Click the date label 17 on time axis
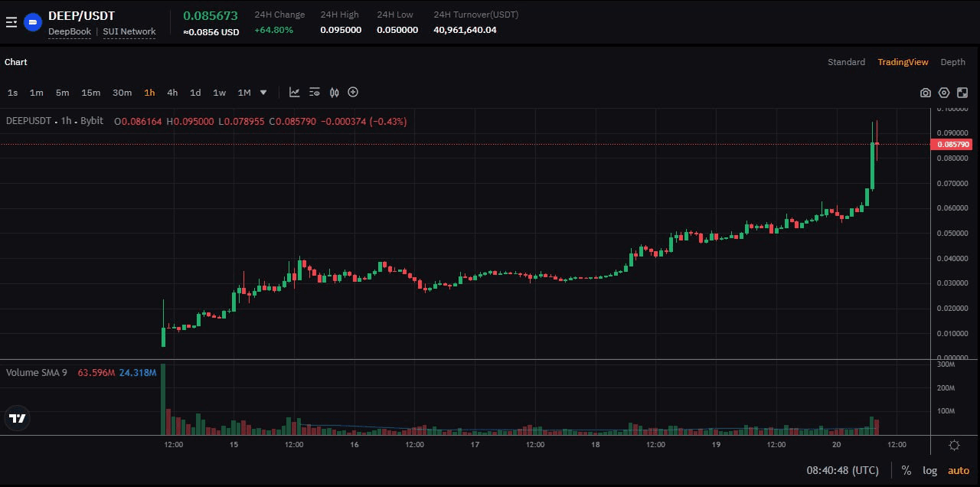Image resolution: width=980 pixels, height=487 pixels. [x=475, y=445]
